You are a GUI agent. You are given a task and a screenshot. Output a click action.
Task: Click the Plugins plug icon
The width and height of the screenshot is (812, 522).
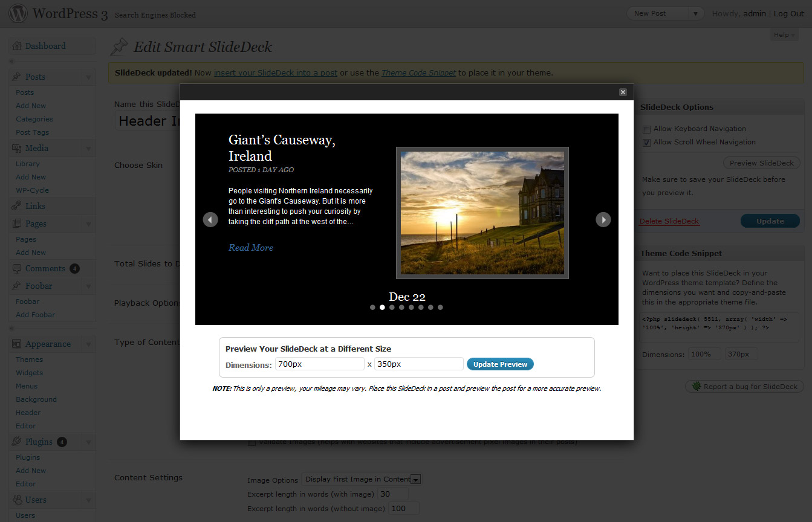click(x=16, y=442)
